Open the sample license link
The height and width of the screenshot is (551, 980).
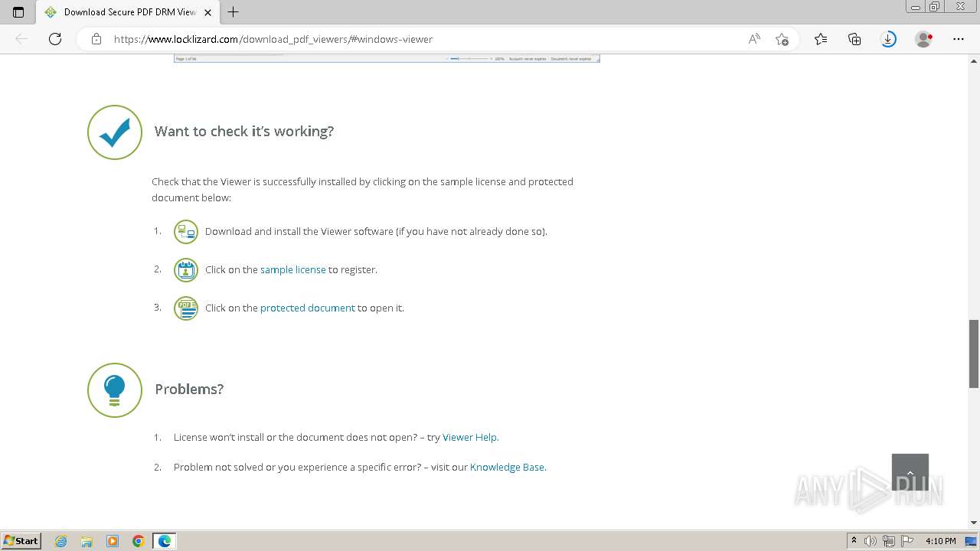tap(293, 269)
